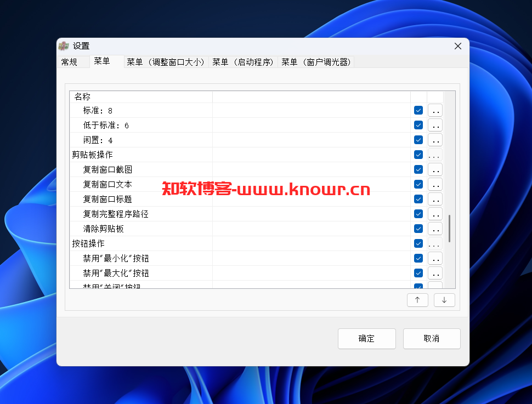Open the '..' button for 清除剪贴板
This screenshot has height=404, width=532.
click(x=435, y=229)
